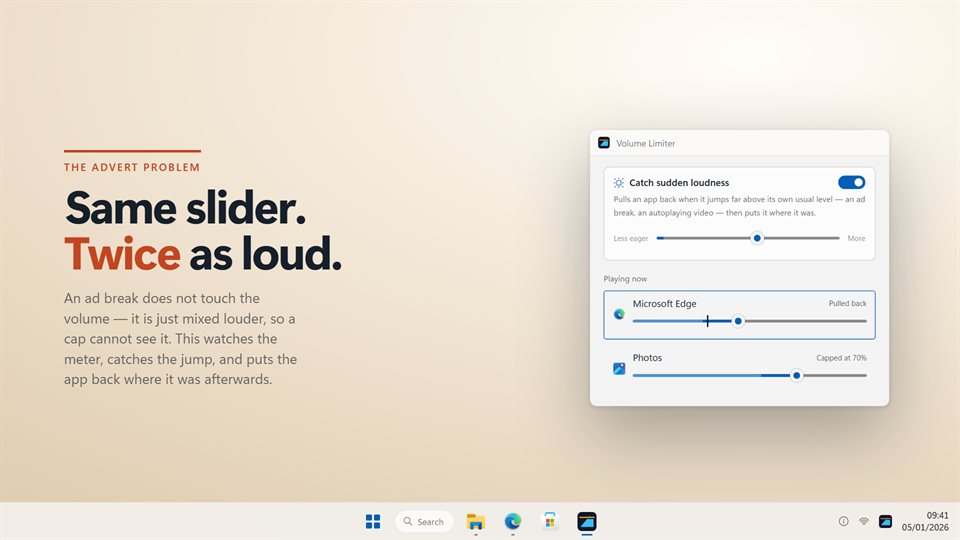This screenshot has width=960, height=540.
Task: Click the 'Less eager' label
Action: point(631,239)
